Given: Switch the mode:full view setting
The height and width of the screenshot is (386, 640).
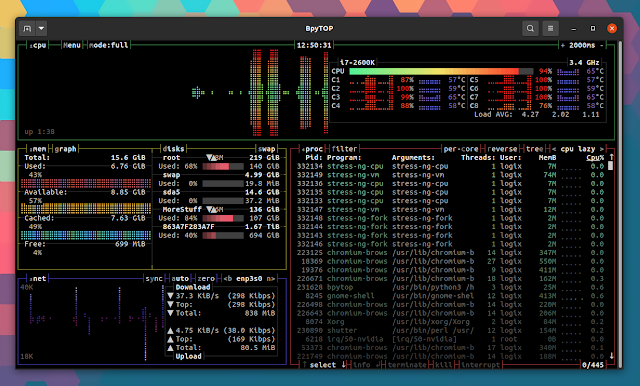Looking at the screenshot, I should click(x=109, y=45).
